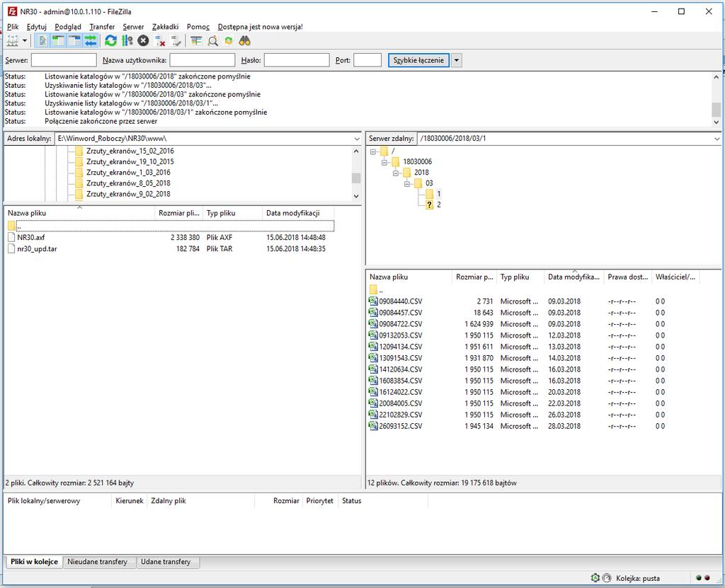Open the directory listing filters dialog

(197, 41)
